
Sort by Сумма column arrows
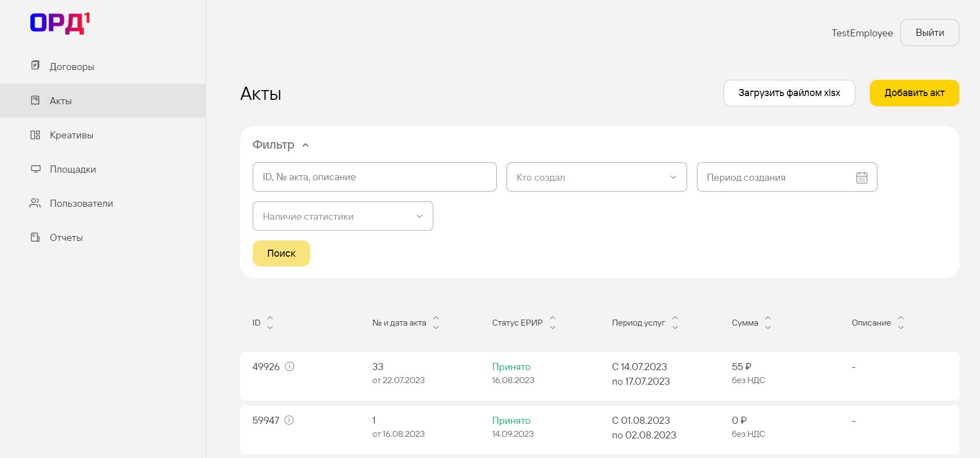click(768, 322)
